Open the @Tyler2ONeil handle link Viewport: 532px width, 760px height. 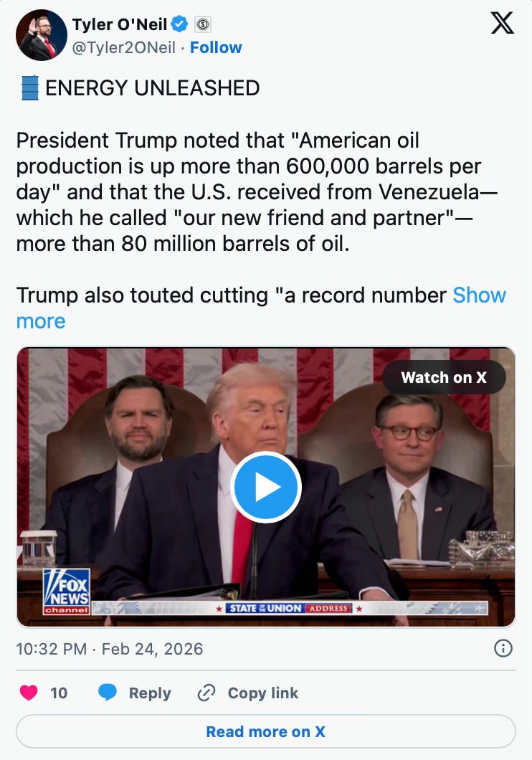[123, 47]
